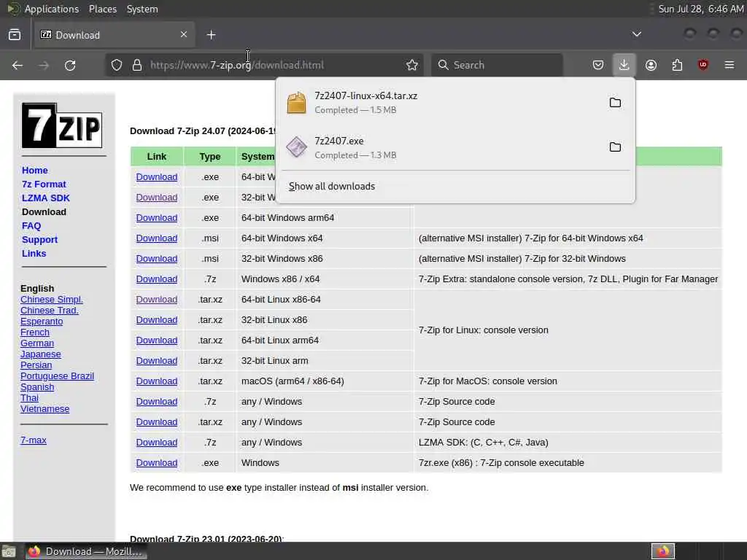Switch language to Esperanto
This screenshot has height=560, width=747.
[42, 322]
